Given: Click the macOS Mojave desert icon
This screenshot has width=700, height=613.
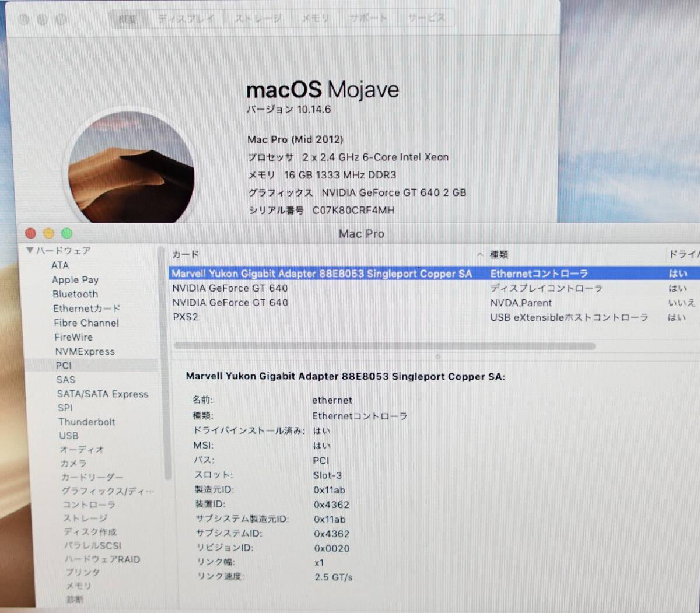Looking at the screenshot, I should pyautogui.click(x=132, y=167).
